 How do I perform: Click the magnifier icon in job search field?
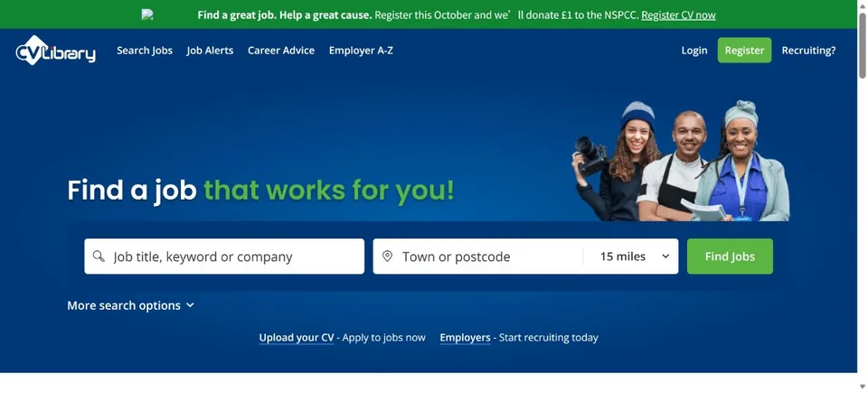click(x=99, y=257)
